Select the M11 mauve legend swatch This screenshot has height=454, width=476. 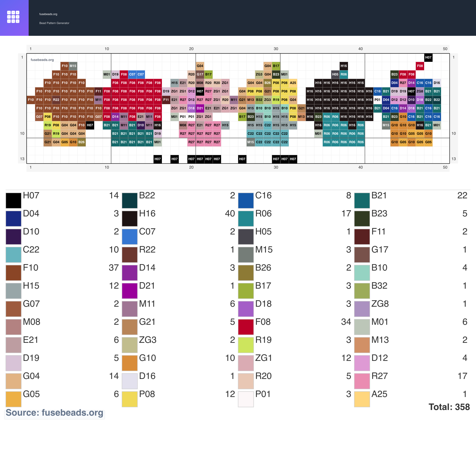point(130,309)
